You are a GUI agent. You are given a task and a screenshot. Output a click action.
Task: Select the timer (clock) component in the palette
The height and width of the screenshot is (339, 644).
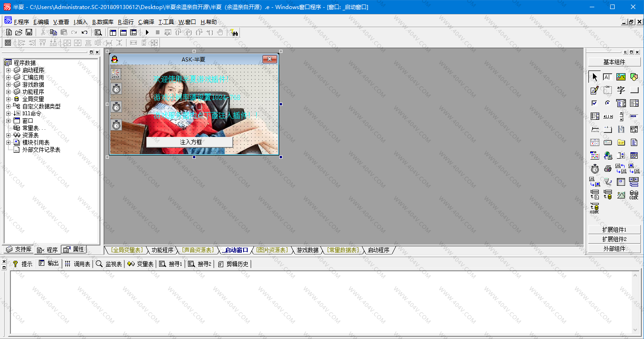tap(595, 169)
